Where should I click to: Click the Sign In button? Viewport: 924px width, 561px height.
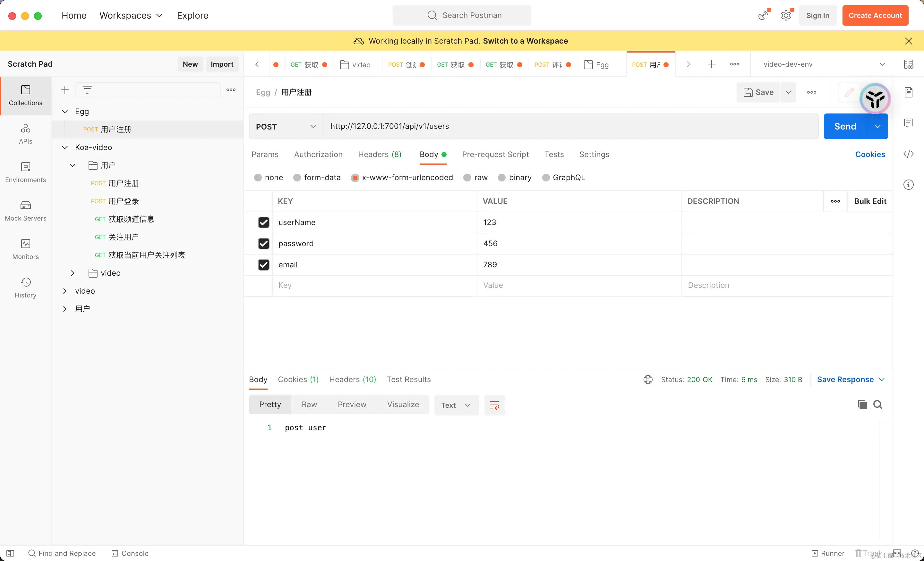click(817, 15)
